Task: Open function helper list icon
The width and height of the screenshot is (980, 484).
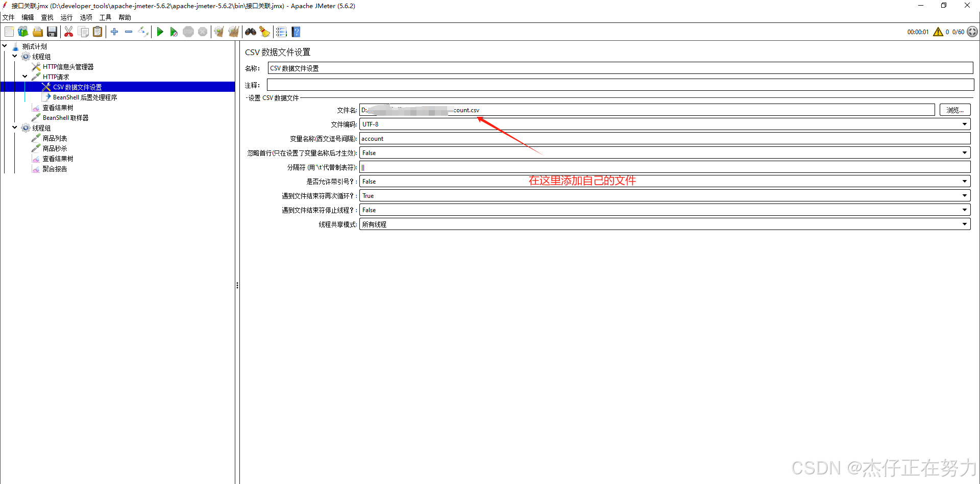Action: [x=281, y=32]
